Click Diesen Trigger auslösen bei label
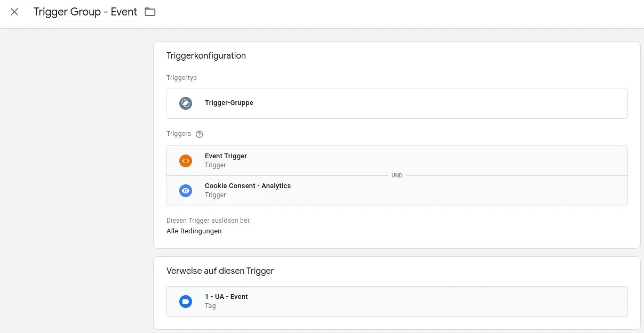Viewport: 644px width, 333px height. click(x=208, y=220)
